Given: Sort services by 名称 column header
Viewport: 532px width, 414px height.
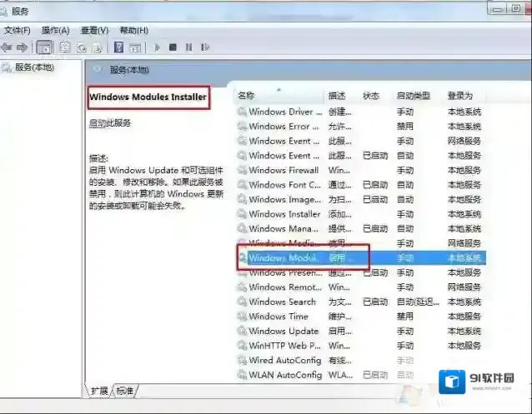Looking at the screenshot, I should click(x=247, y=96).
